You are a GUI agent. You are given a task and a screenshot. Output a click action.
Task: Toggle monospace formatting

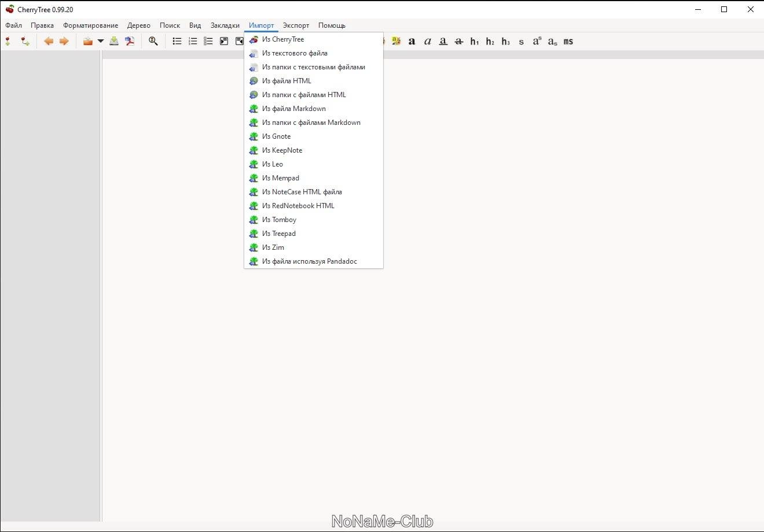click(568, 41)
